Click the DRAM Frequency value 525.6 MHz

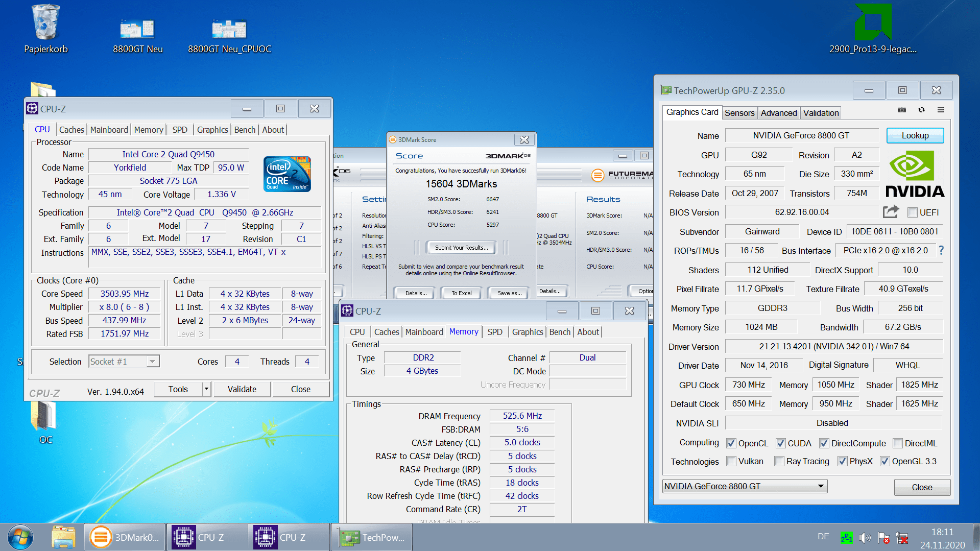(x=522, y=416)
